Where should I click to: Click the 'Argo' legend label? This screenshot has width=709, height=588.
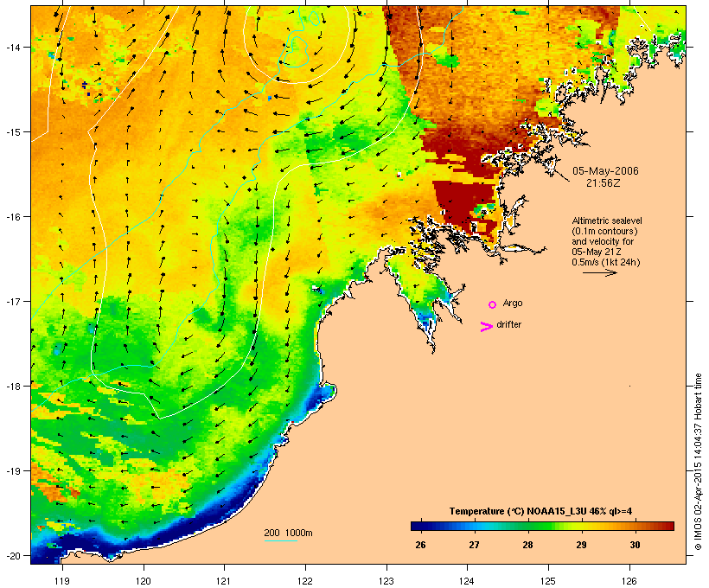[x=513, y=303]
